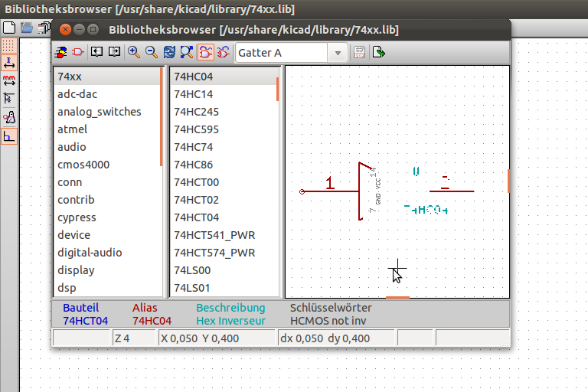The width and height of the screenshot is (588, 392).
Task: Select the device library
Action: pos(107,235)
